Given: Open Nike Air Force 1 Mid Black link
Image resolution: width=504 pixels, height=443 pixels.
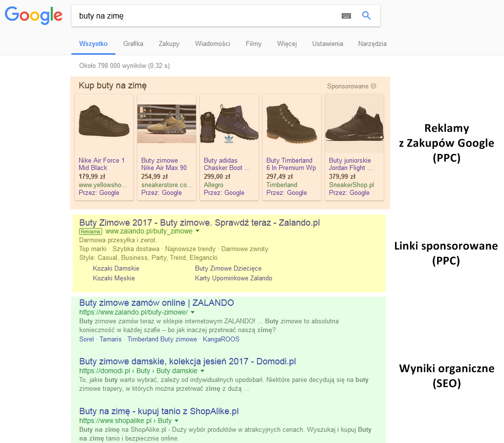Looking at the screenshot, I should [x=102, y=164].
